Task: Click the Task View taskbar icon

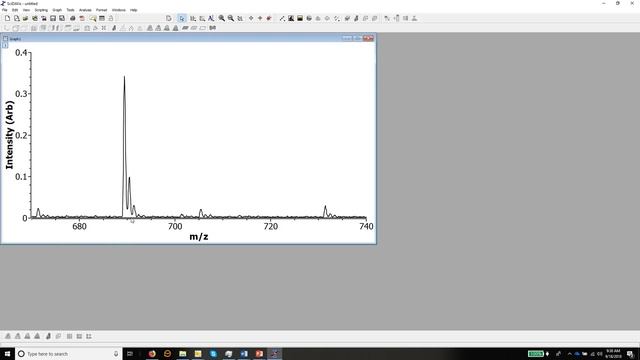Action: pyautogui.click(x=130, y=353)
